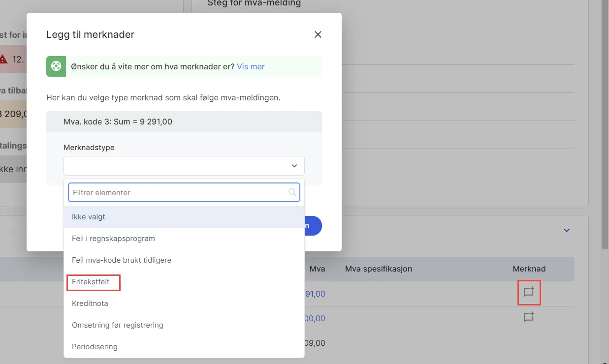
Task: Collapse the lower section via the blue chevron
Action: coord(566,230)
